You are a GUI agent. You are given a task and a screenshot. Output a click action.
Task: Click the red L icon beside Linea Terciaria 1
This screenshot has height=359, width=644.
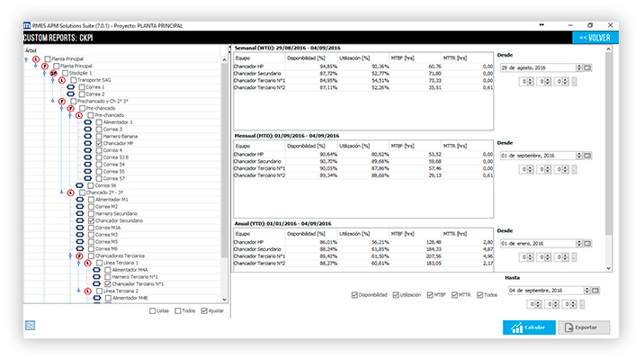pyautogui.click(x=88, y=263)
